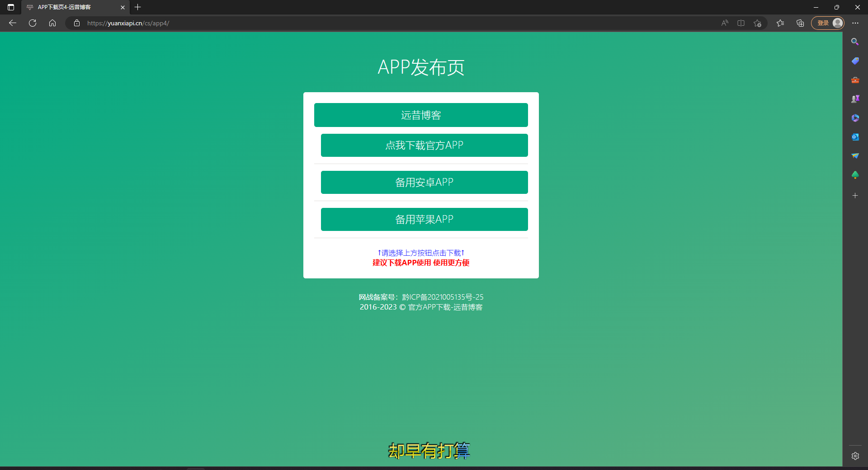The height and width of the screenshot is (470, 868).
Task: Go to the browser home page
Action: [52, 23]
